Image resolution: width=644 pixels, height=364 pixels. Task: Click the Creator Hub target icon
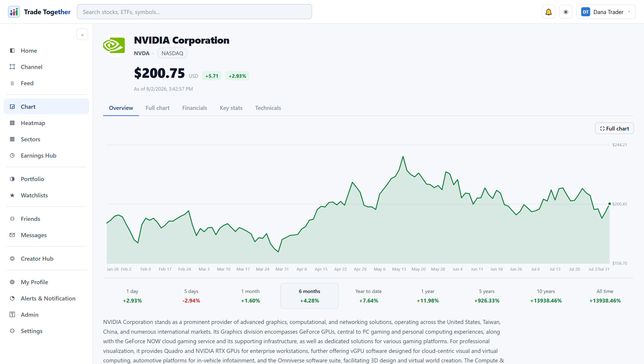12,258
